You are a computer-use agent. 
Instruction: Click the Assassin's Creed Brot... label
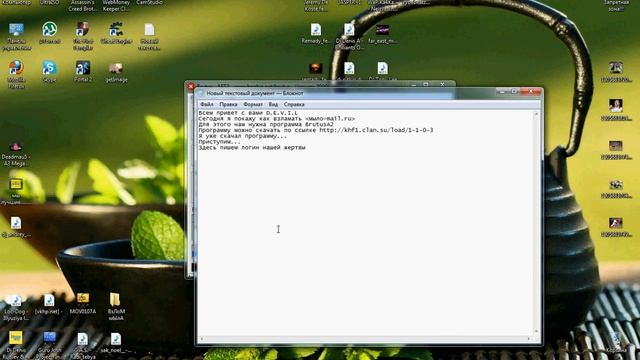point(83,6)
